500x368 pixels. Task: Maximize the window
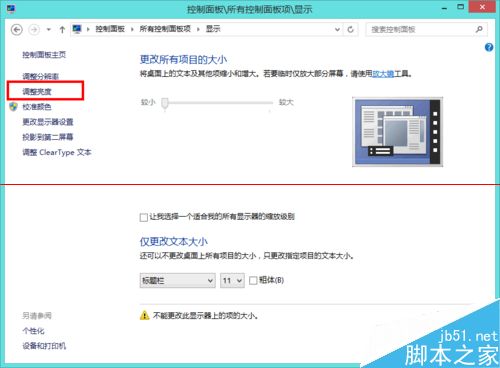point(461,7)
